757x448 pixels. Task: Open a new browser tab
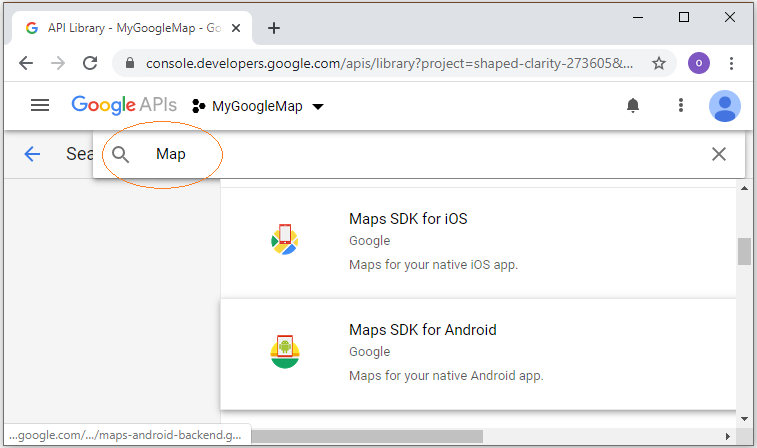click(x=274, y=28)
